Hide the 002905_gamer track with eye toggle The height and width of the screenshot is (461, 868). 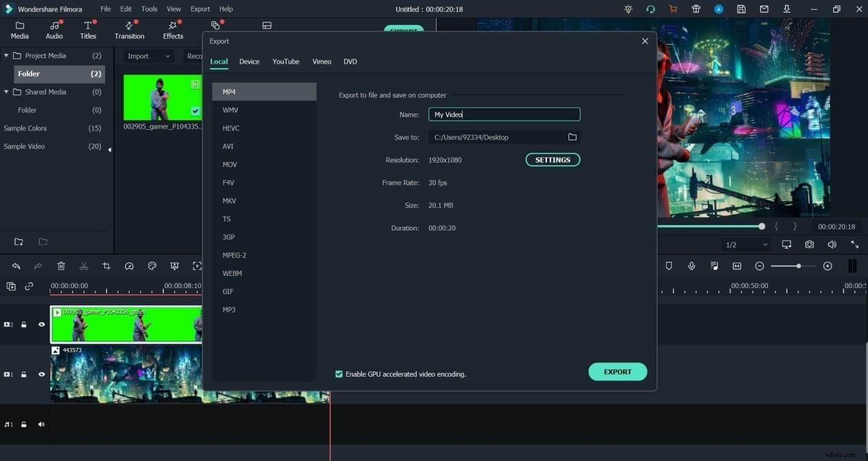[41, 325]
